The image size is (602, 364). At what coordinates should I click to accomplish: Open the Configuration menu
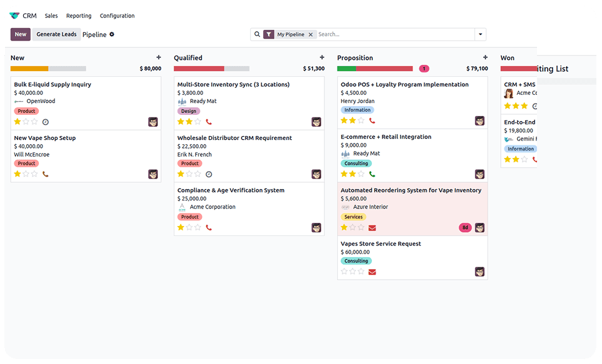[x=117, y=16]
